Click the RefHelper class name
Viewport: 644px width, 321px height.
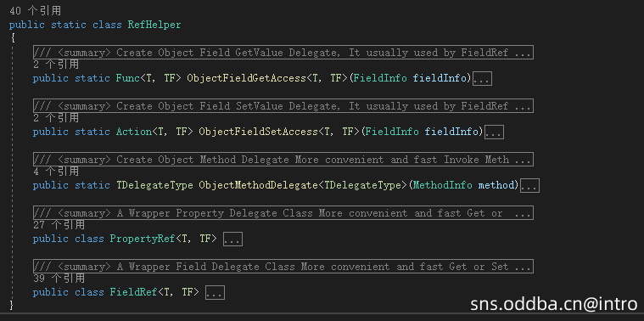(x=154, y=25)
